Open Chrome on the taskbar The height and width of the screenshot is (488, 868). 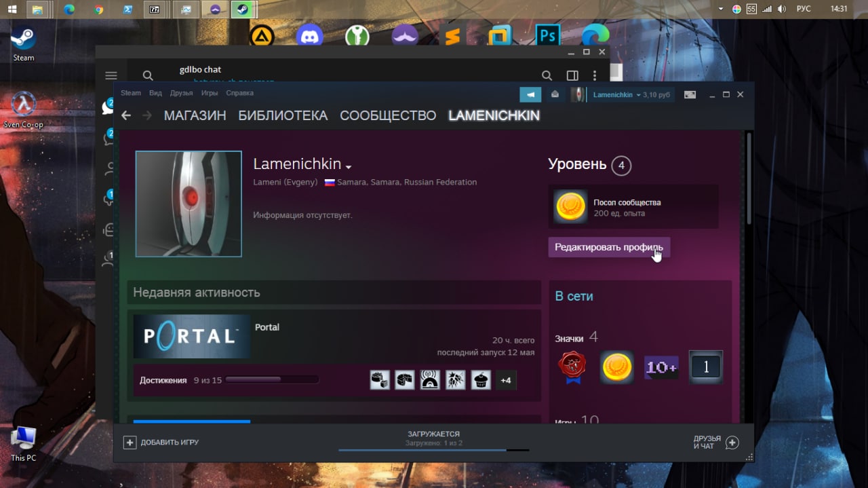[99, 10]
